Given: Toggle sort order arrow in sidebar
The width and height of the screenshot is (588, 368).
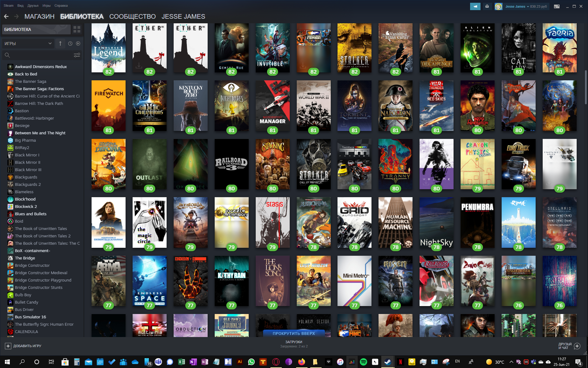Looking at the screenshot, I should [x=60, y=44].
